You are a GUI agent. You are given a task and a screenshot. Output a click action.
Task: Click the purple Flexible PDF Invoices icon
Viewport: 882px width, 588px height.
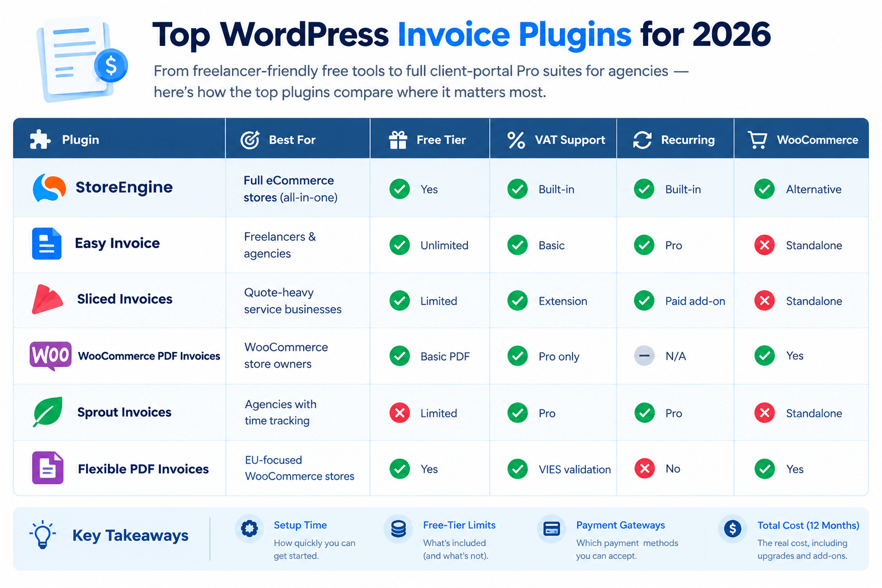tap(48, 468)
